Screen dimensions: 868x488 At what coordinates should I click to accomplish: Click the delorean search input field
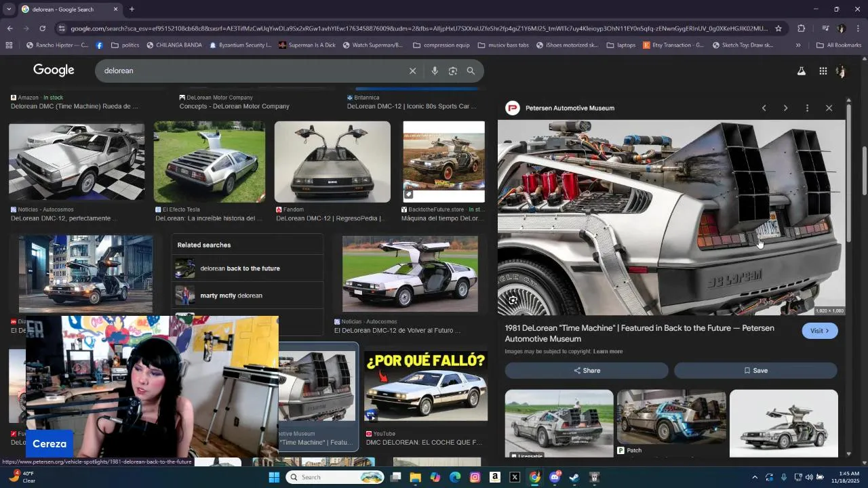pyautogui.click(x=251, y=70)
